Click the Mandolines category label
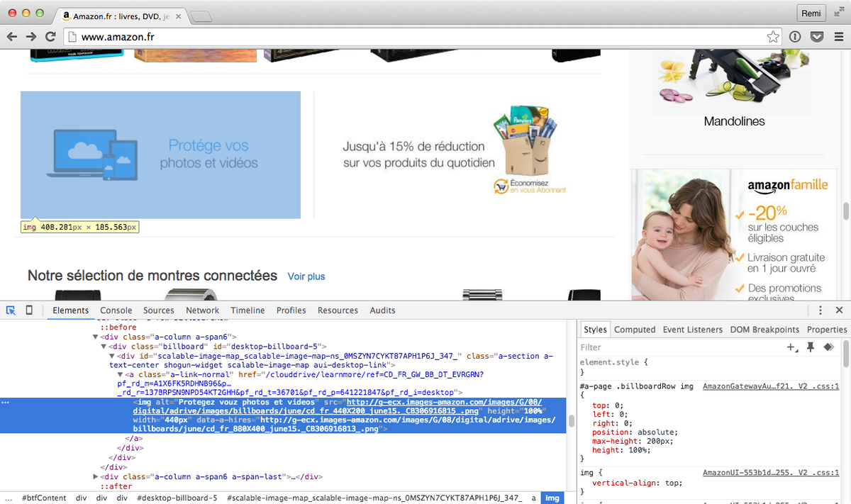Screen dimensions: 851x504 coord(734,121)
